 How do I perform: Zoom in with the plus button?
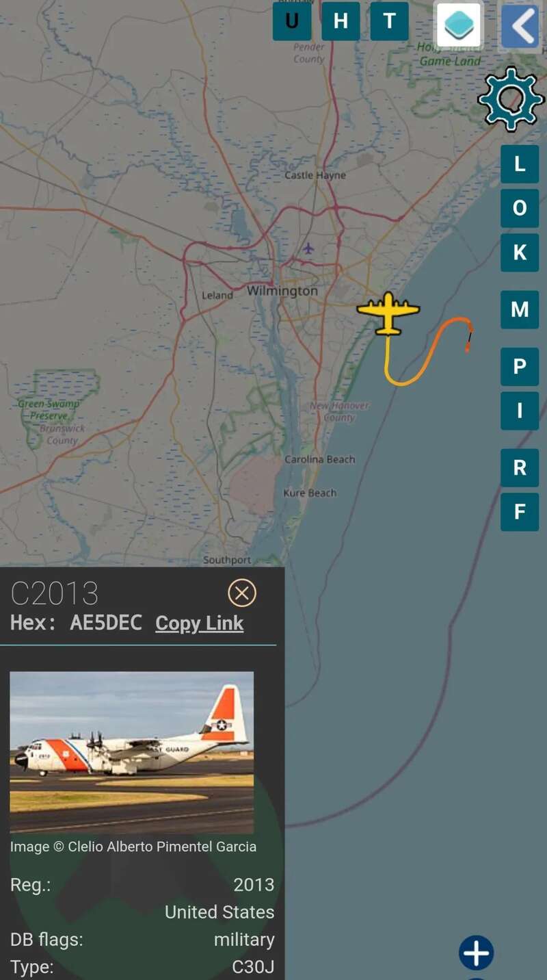477,953
